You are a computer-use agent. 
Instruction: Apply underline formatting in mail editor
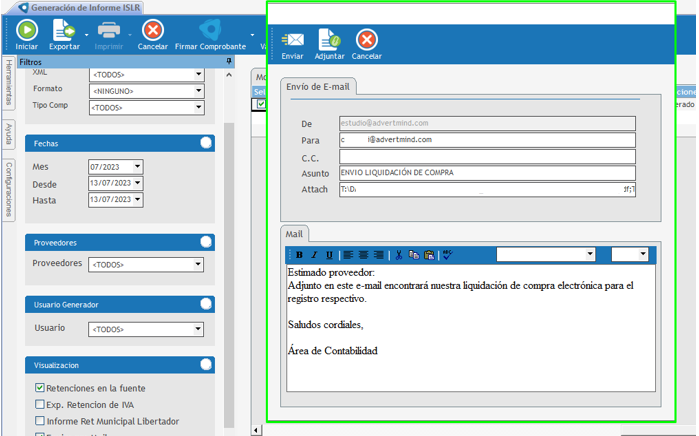[x=329, y=255]
